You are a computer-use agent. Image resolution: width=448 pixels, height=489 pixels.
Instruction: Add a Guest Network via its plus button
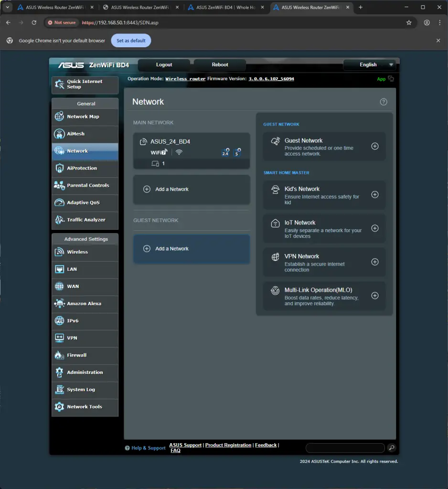coord(374,146)
